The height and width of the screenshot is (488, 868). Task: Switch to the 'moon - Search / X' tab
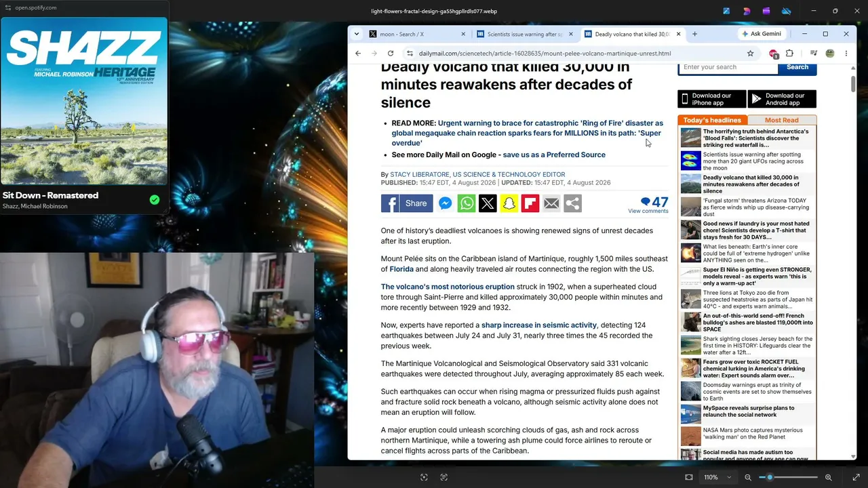(416, 34)
